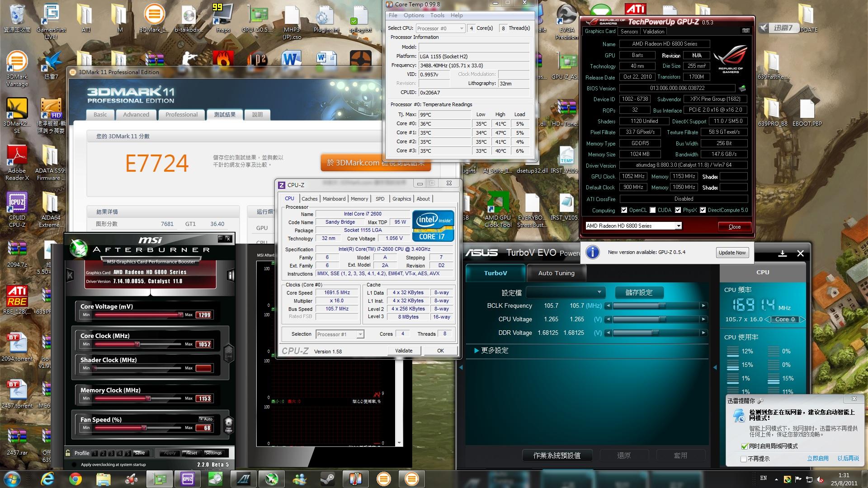Open Windows Live Messenger taskbar icon
Viewport: 868px width, 488px height.
click(299, 479)
